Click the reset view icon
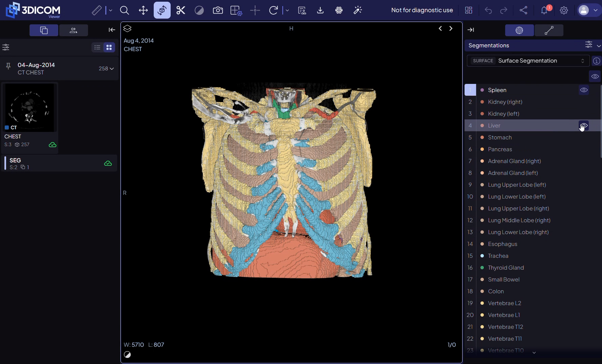 273,10
